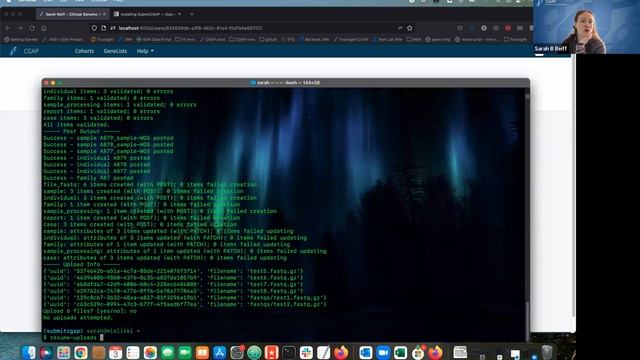Bookmark this page with the star icon

(410, 28)
